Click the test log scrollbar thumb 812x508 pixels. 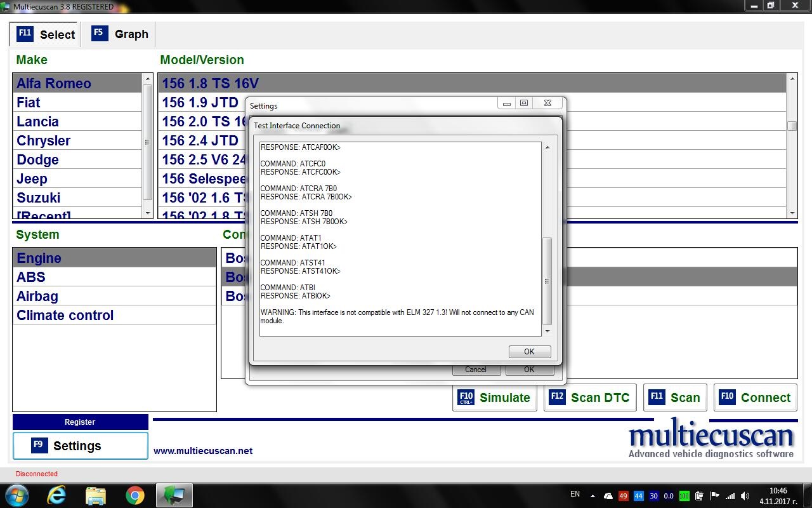[547, 281]
